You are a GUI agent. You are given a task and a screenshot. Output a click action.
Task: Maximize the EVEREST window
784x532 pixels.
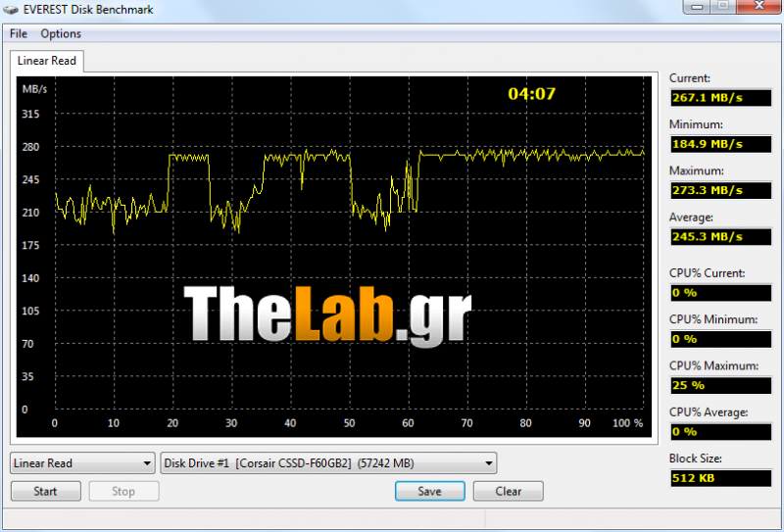pos(723,6)
